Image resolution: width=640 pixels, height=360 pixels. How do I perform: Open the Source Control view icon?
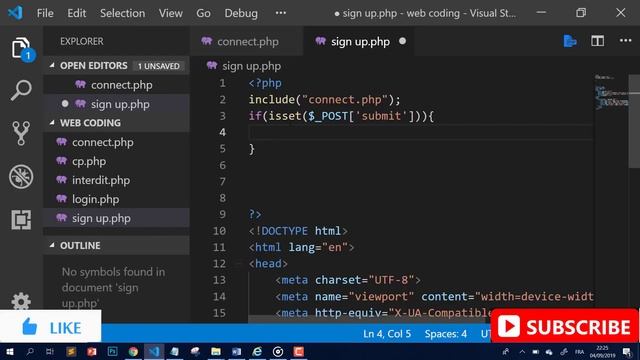click(x=21, y=133)
